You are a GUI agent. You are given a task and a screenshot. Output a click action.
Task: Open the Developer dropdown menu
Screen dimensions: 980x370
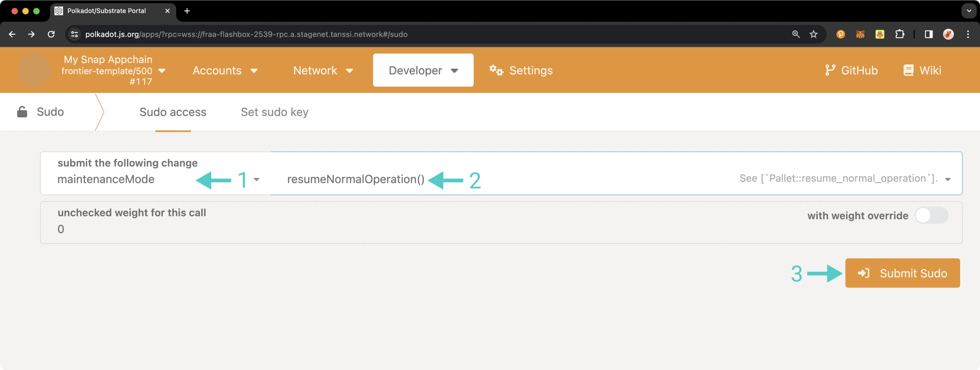tap(423, 70)
